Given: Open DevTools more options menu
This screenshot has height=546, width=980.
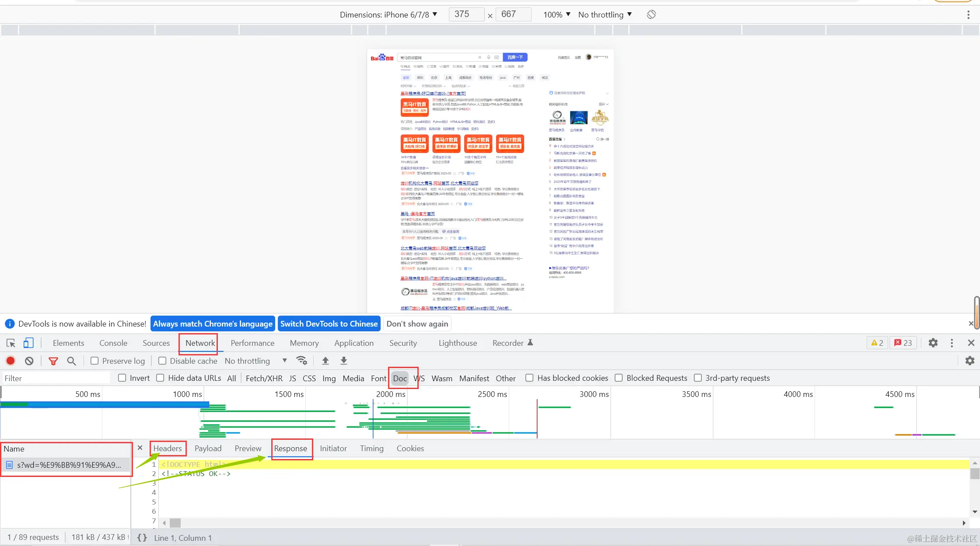Looking at the screenshot, I should pyautogui.click(x=952, y=343).
